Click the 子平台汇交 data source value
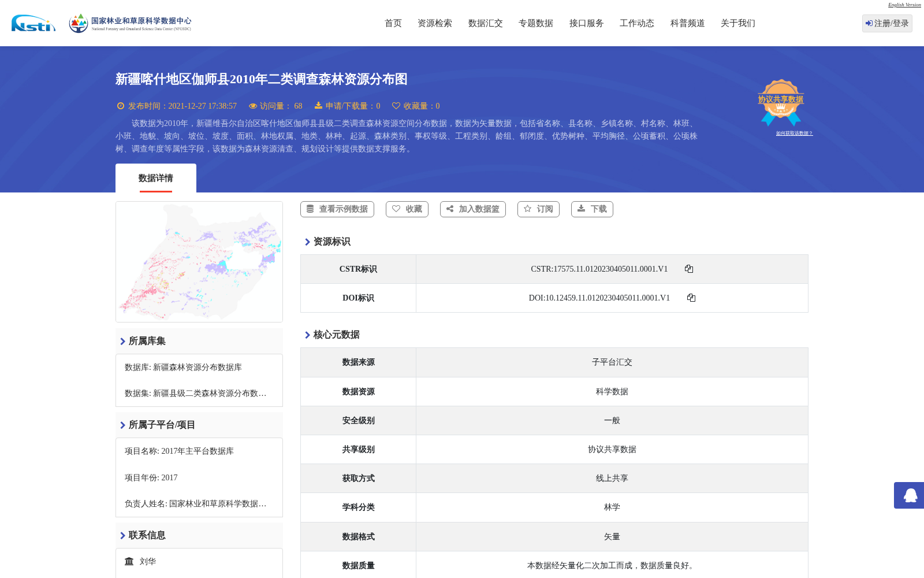 click(612, 362)
